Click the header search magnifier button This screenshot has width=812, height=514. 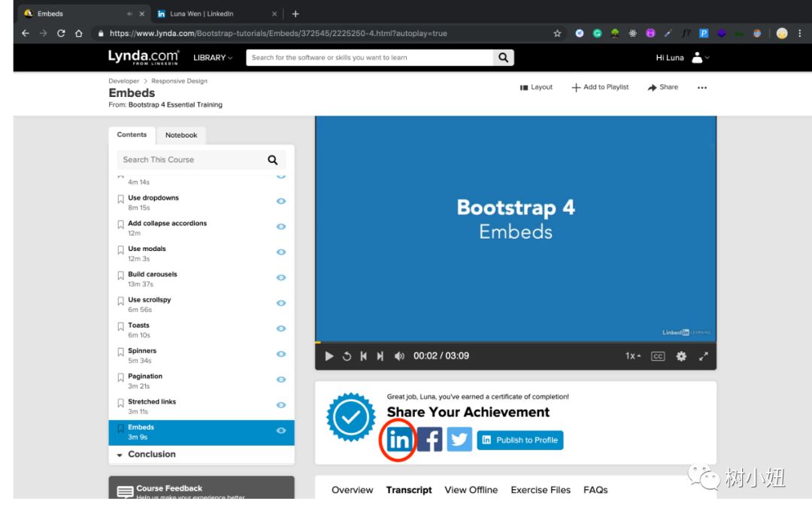(x=503, y=57)
